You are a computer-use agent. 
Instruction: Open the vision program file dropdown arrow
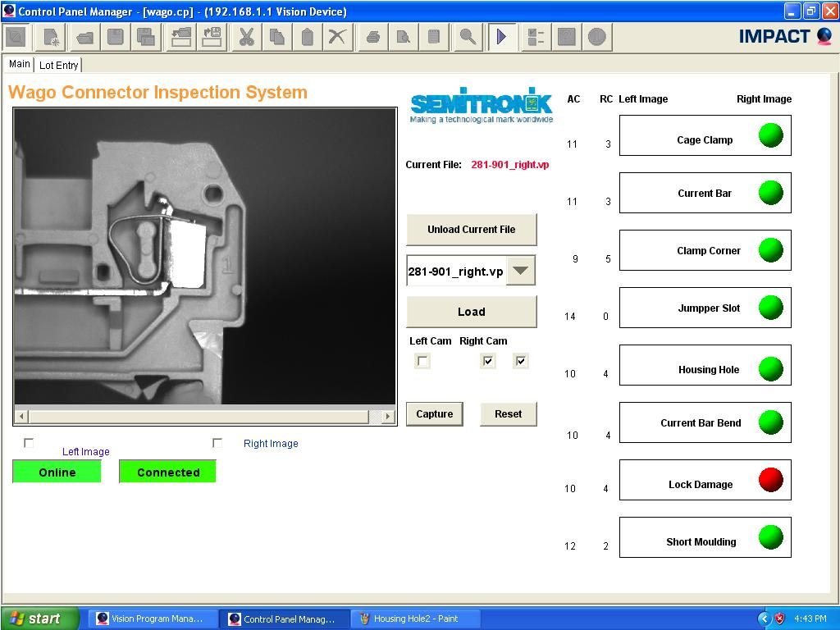click(521, 271)
